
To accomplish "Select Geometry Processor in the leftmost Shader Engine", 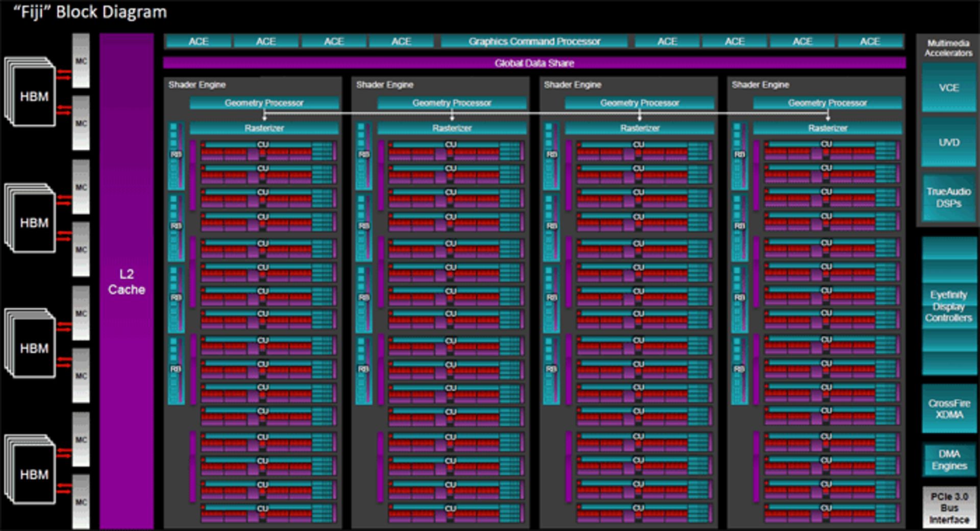I will [264, 103].
